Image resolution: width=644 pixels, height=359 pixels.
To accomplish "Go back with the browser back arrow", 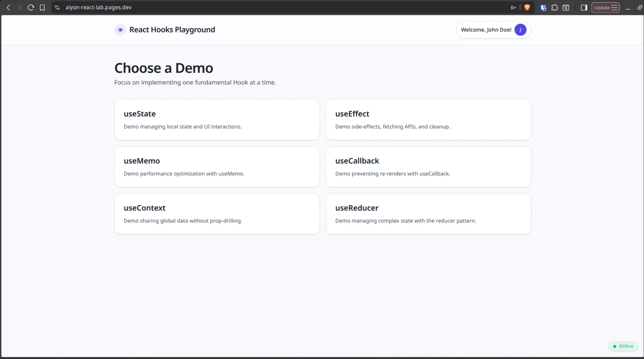I will 8,8.
